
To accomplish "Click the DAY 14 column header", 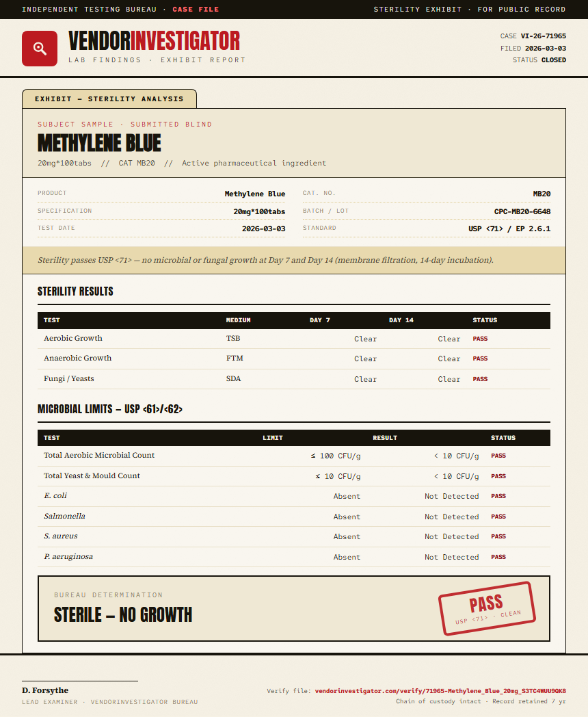I will pos(401,320).
